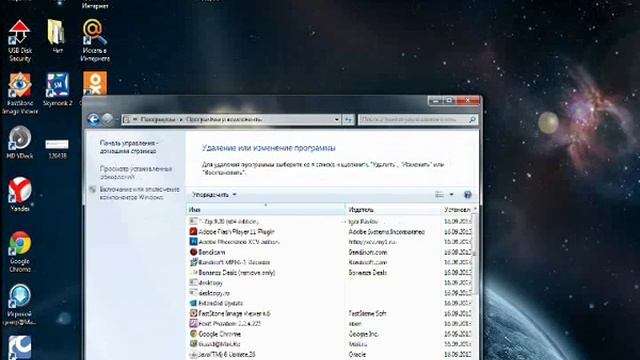
Task: Open the recent pages arrow beside the forward button
Action: pyautogui.click(x=117, y=120)
